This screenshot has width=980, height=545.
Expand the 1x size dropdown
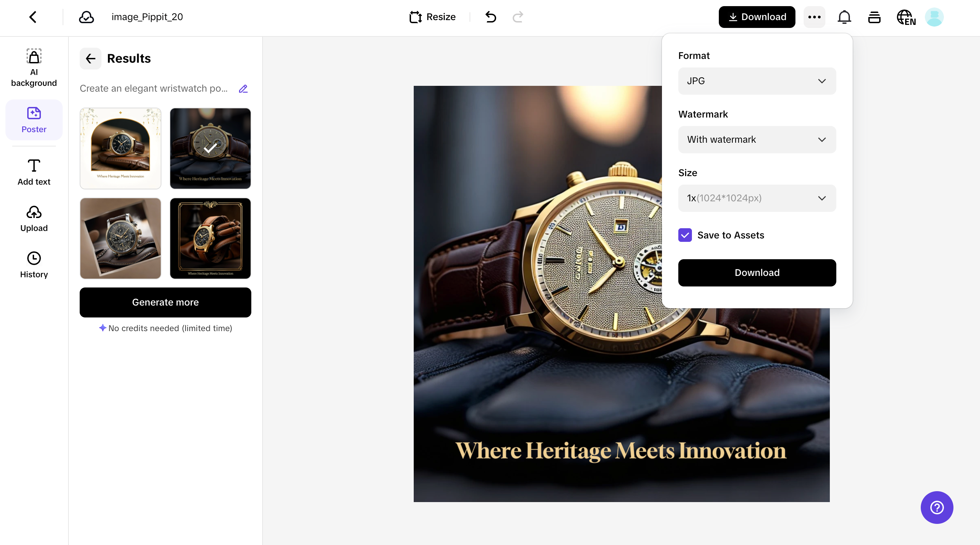pyautogui.click(x=757, y=198)
